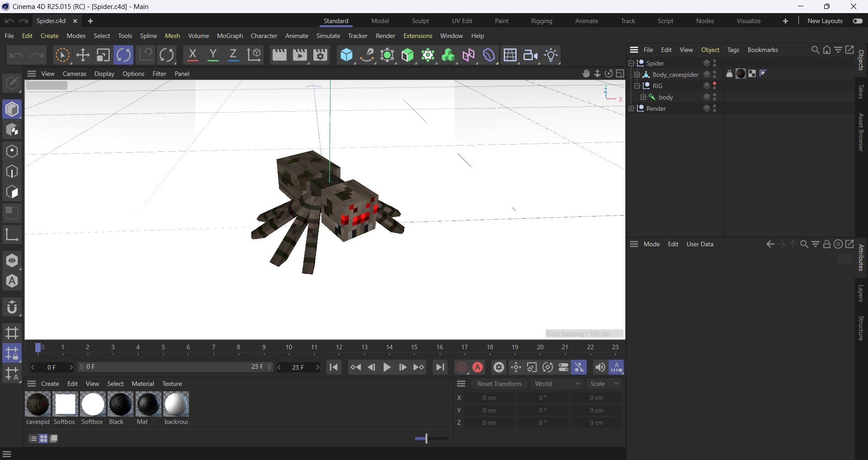Select Model mode in left palette
This screenshot has width=868, height=460.
tap(12, 109)
